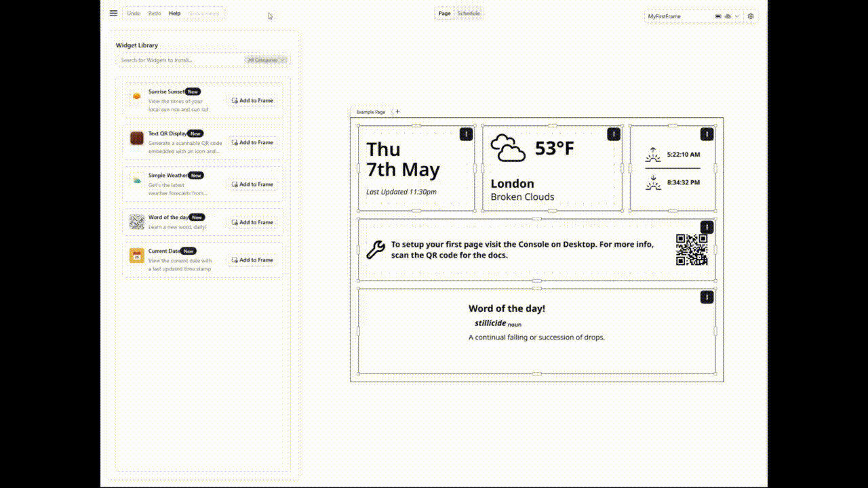Add Simple Weather widget to frame

252,184
